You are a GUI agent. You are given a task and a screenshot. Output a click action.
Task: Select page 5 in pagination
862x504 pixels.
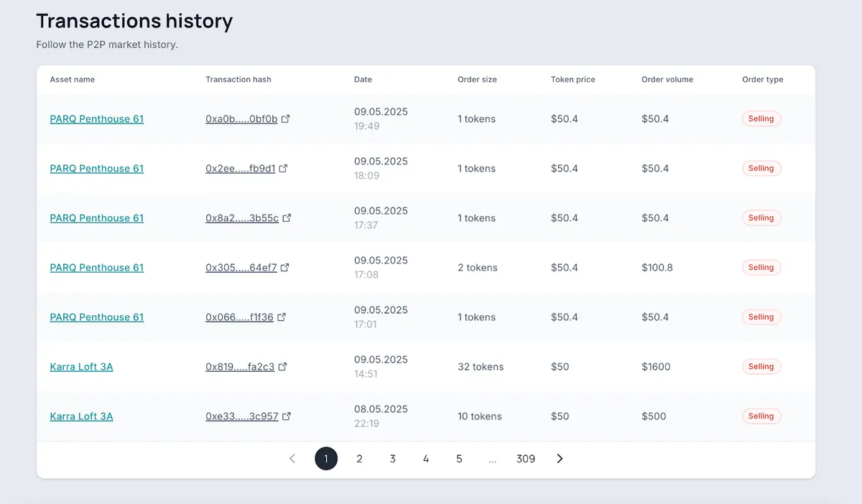[459, 459]
